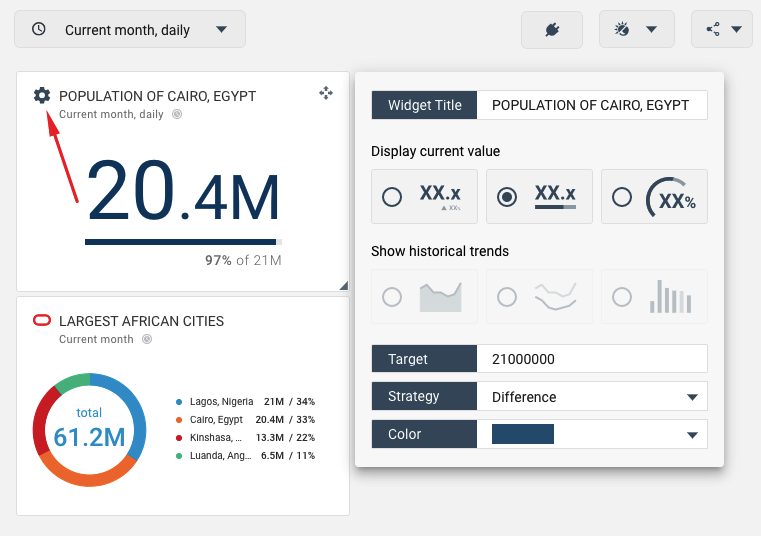761x536 pixels.
Task: Click the line chart trend icon
Action: 555,297
